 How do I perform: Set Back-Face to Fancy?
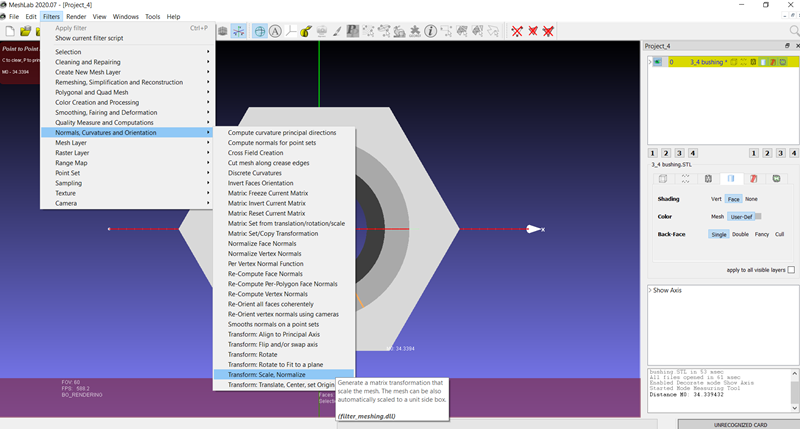coord(762,234)
